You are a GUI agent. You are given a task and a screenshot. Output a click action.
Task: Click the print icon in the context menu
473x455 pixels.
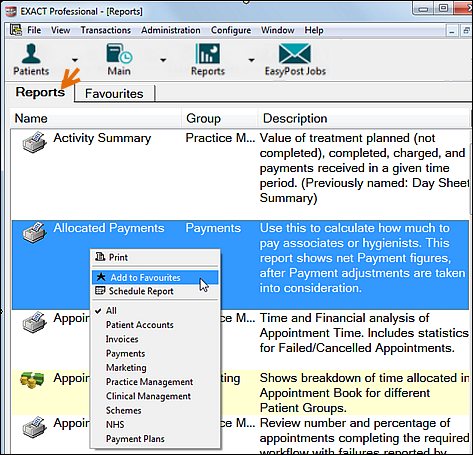click(x=100, y=257)
